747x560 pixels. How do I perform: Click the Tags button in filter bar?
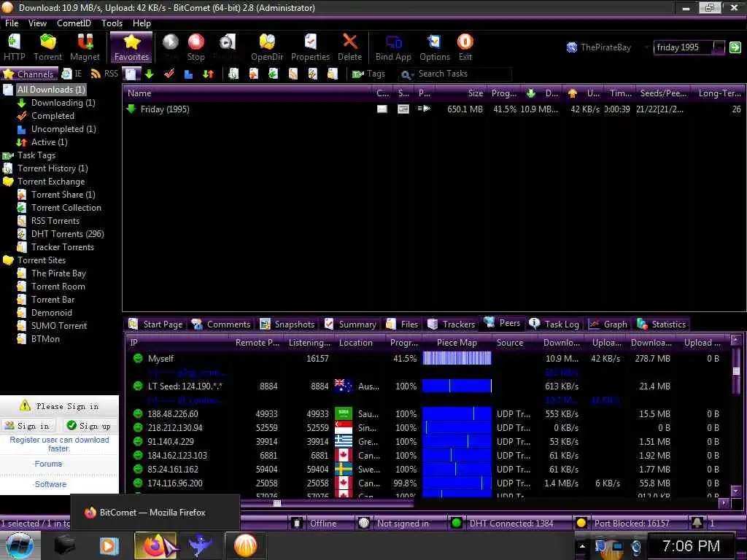point(368,74)
